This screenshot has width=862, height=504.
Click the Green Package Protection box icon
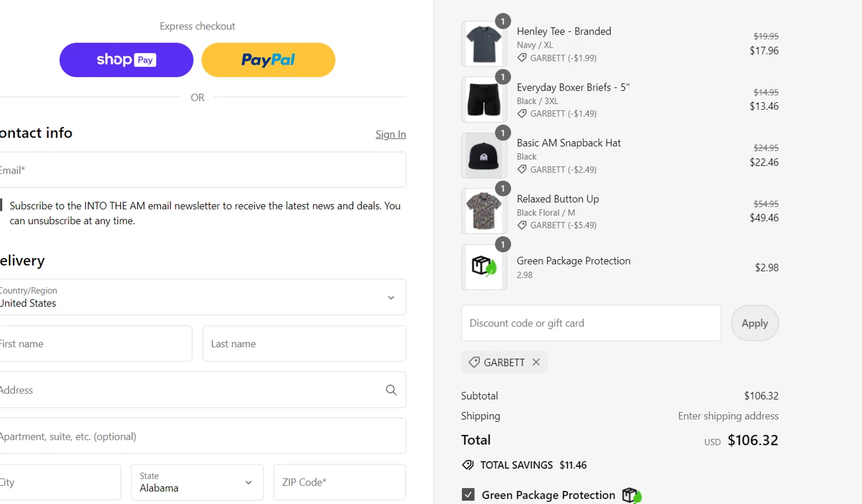(x=484, y=267)
